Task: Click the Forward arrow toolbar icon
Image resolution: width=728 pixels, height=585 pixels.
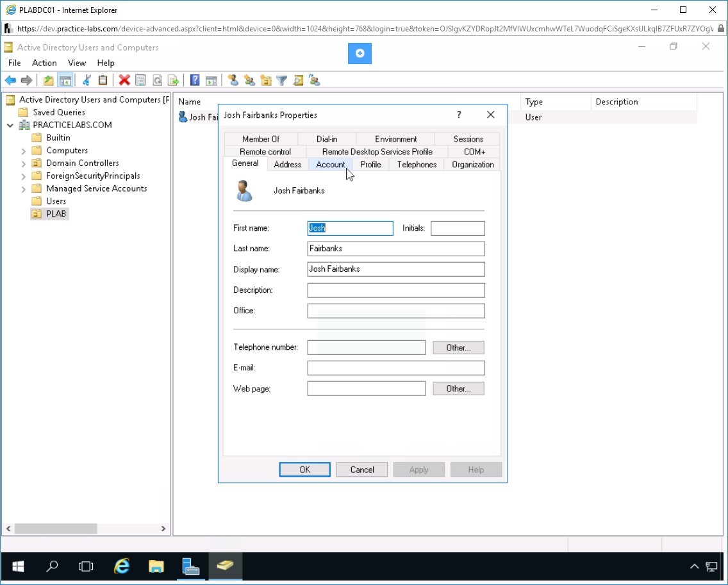Action: click(x=26, y=80)
